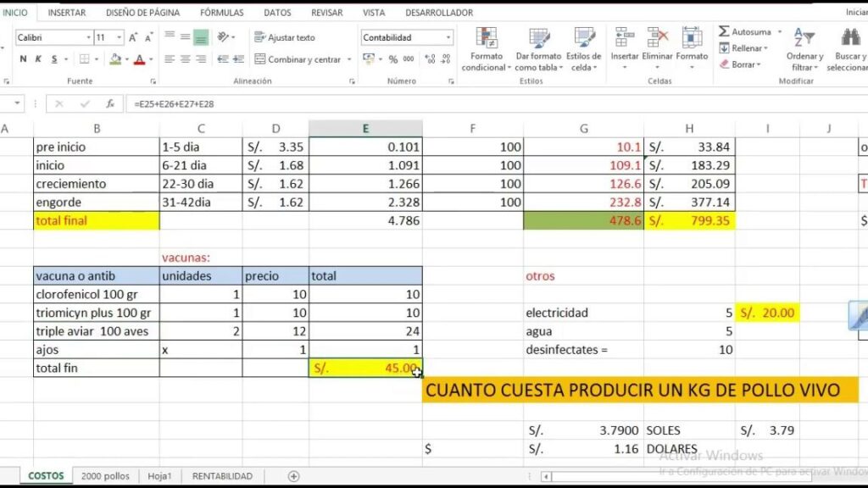Open the RENTABILIDAD sheet tab
868x488 pixels.
(x=222, y=476)
